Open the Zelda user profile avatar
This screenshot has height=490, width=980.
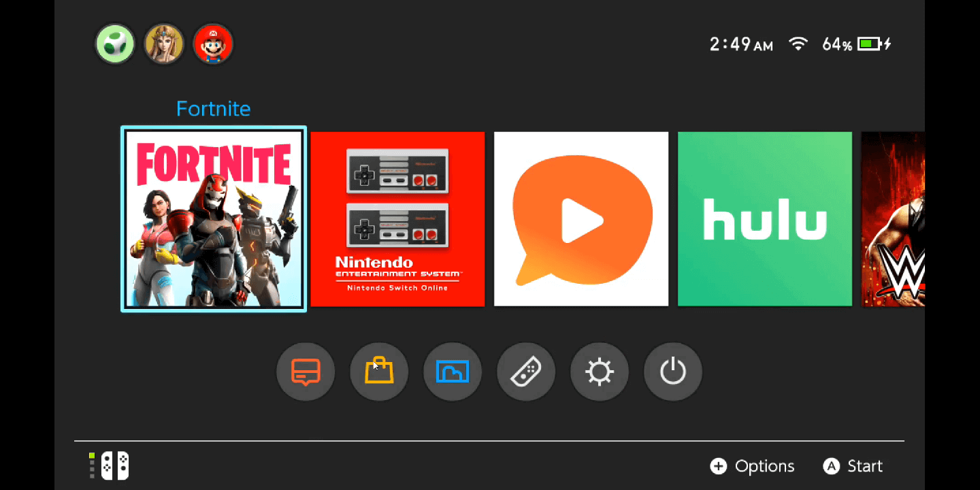[x=164, y=44]
